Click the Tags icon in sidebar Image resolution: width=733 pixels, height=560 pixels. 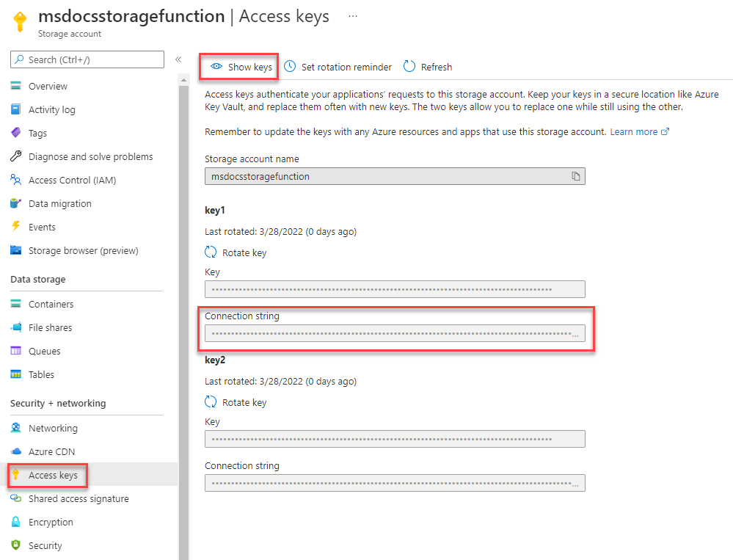click(16, 133)
